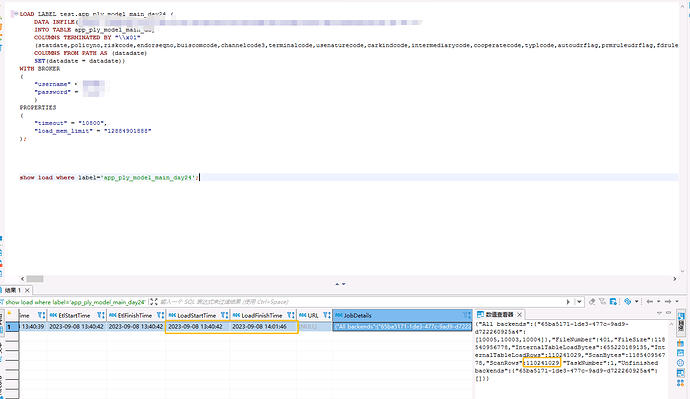Click the expand filter panel icon
Viewport: 690px width, 399px height.
pyautogui.click(x=154, y=302)
